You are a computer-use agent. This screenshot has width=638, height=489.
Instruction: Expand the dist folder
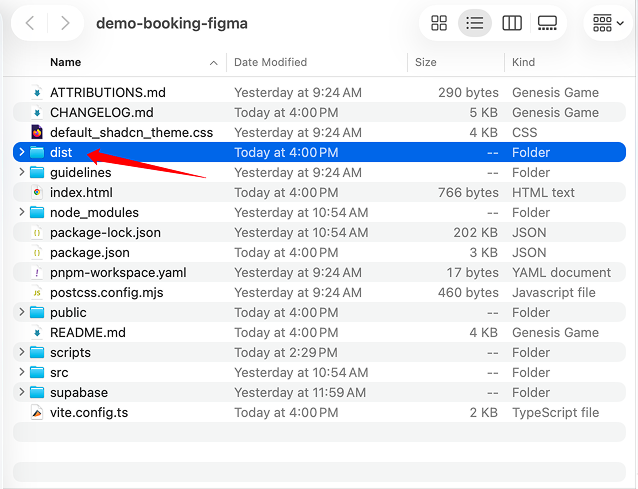pyautogui.click(x=22, y=152)
